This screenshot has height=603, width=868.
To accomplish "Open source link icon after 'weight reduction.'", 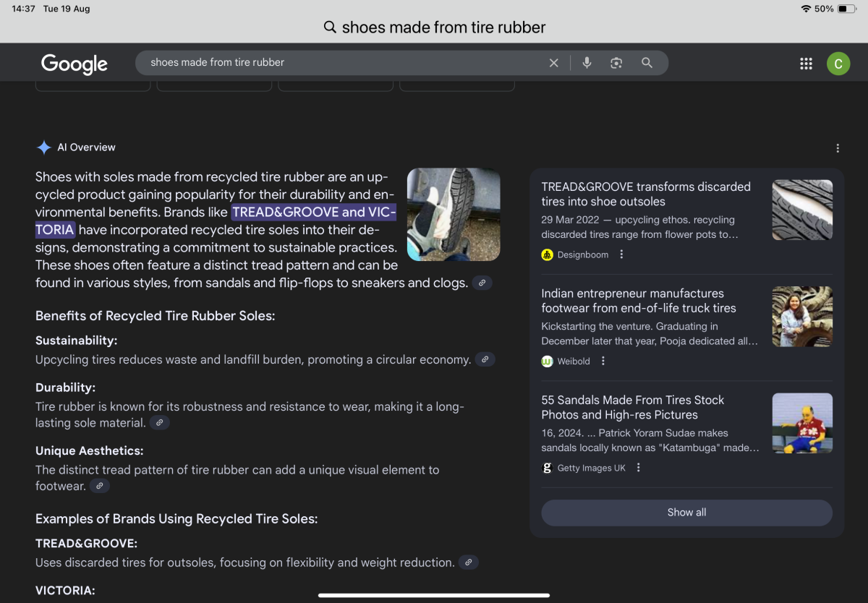I will coord(469,563).
